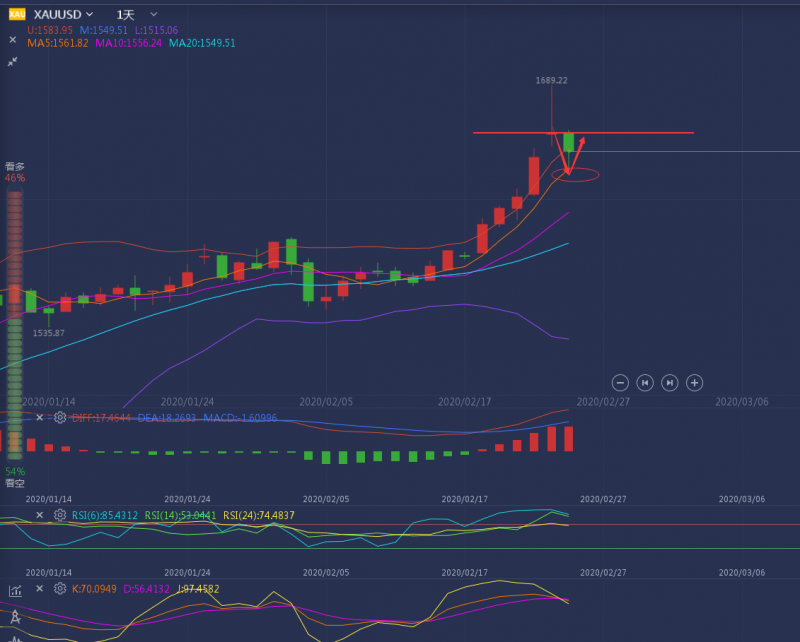Click the 看空 bearish sentiment label
Screen dimensions: 800x642
(15, 483)
